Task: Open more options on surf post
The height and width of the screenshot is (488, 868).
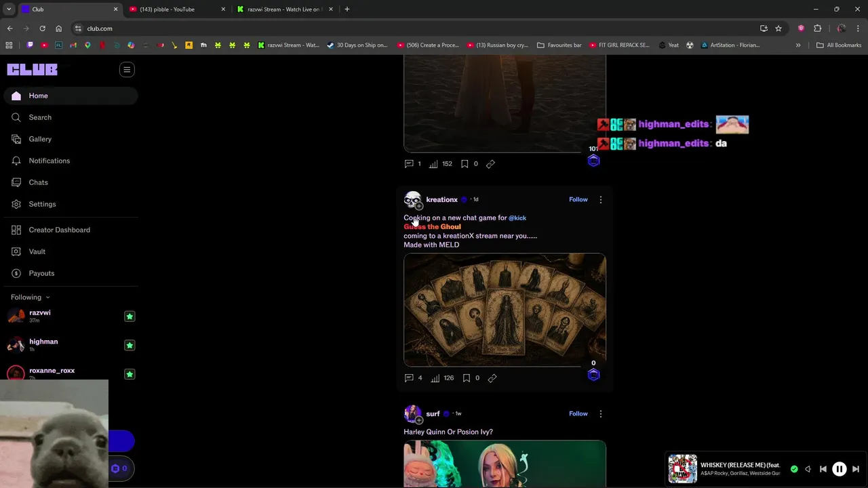Action: 600,414
